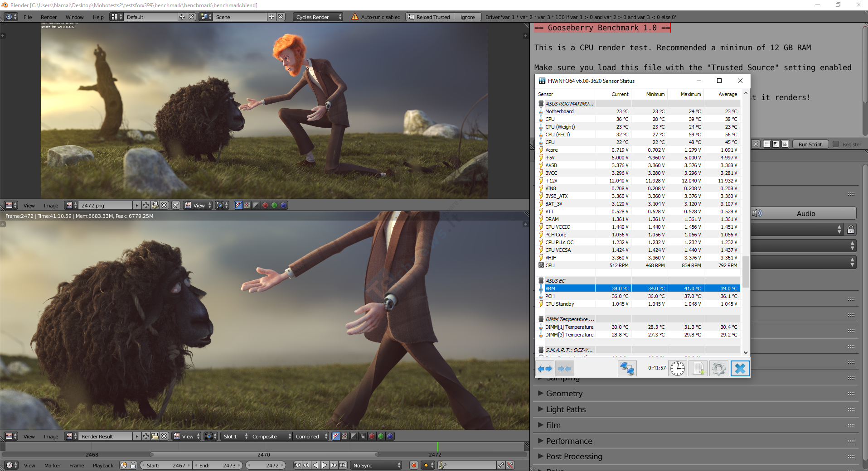Open Playback menu in timeline
The height and width of the screenshot is (471, 868).
click(103, 465)
